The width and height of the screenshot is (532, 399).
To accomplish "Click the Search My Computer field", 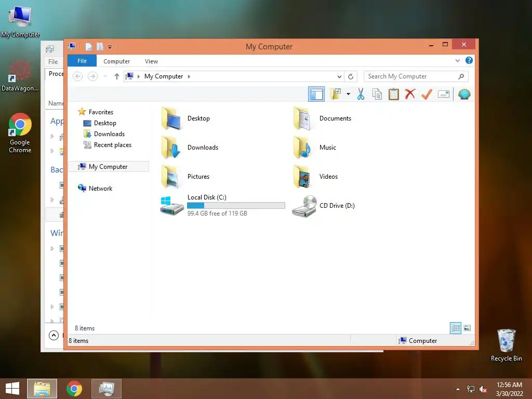I will 416,76.
